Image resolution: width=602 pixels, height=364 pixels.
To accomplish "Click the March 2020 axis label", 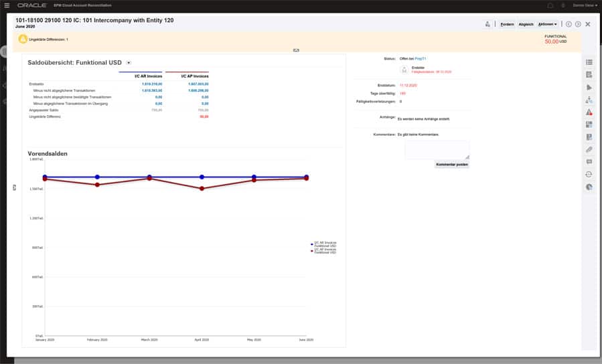I will 149,339.
